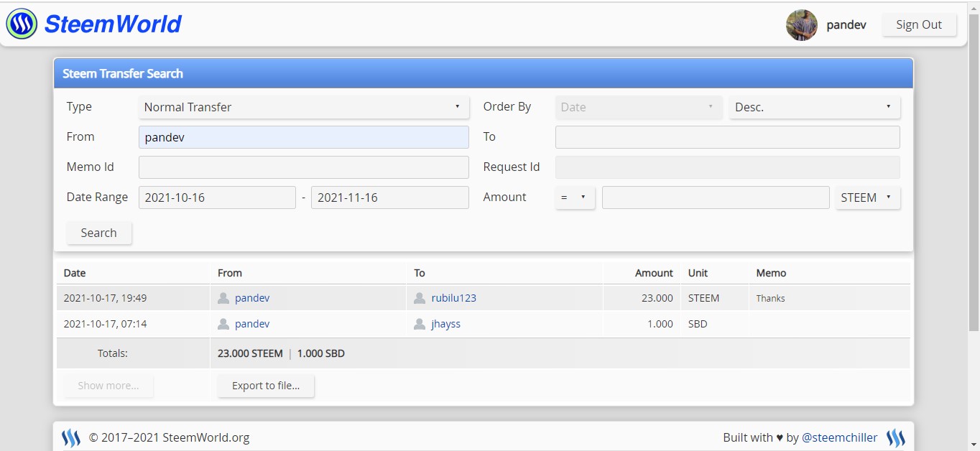Click the Steem logo right of @steemchiller
The height and width of the screenshot is (451, 980).
[x=895, y=437]
